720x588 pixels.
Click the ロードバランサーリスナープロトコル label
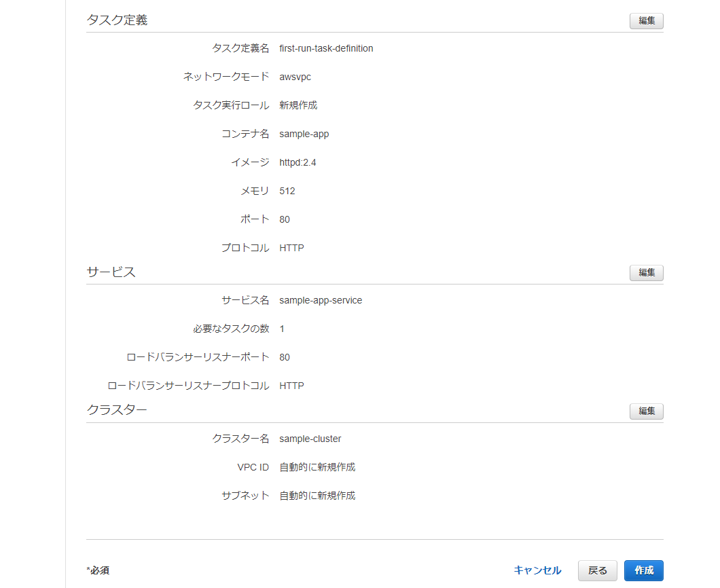point(188,386)
